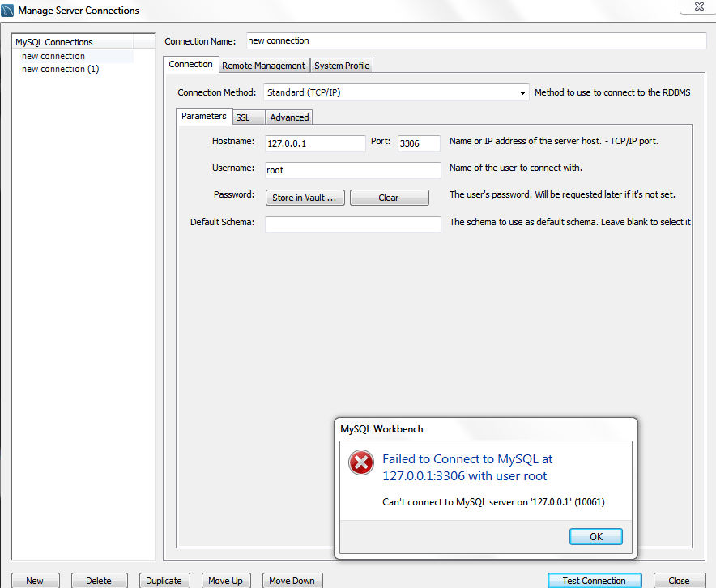The height and width of the screenshot is (588, 716).
Task: Open the Advanced parameters tab
Action: click(x=288, y=117)
